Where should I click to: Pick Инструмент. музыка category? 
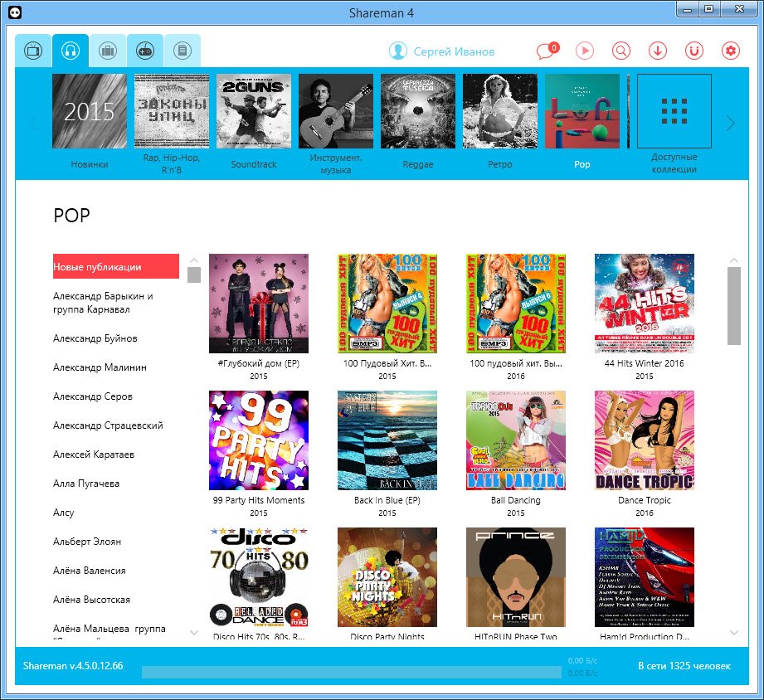(336, 111)
